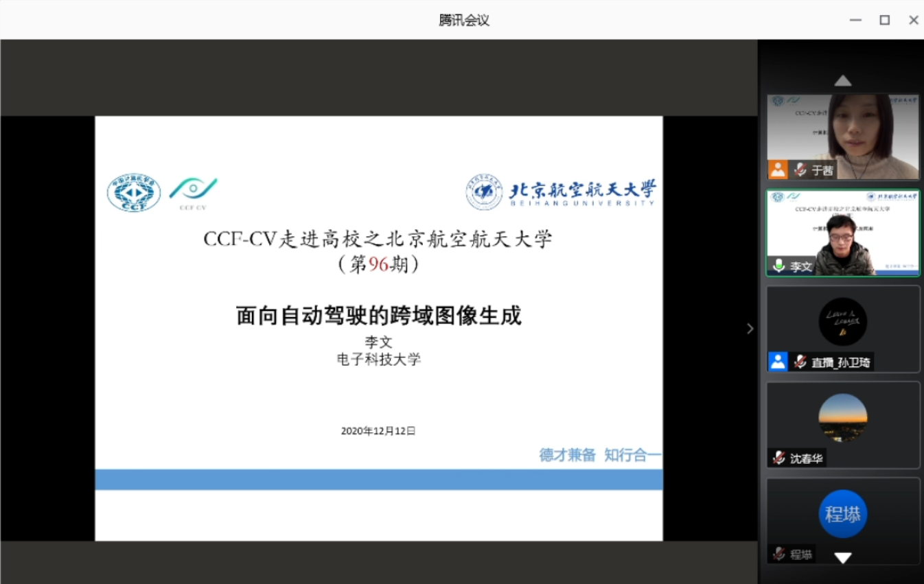Screen dimensions: 924x584
Task: Click the CCF logo on the slide
Action: coord(134,193)
